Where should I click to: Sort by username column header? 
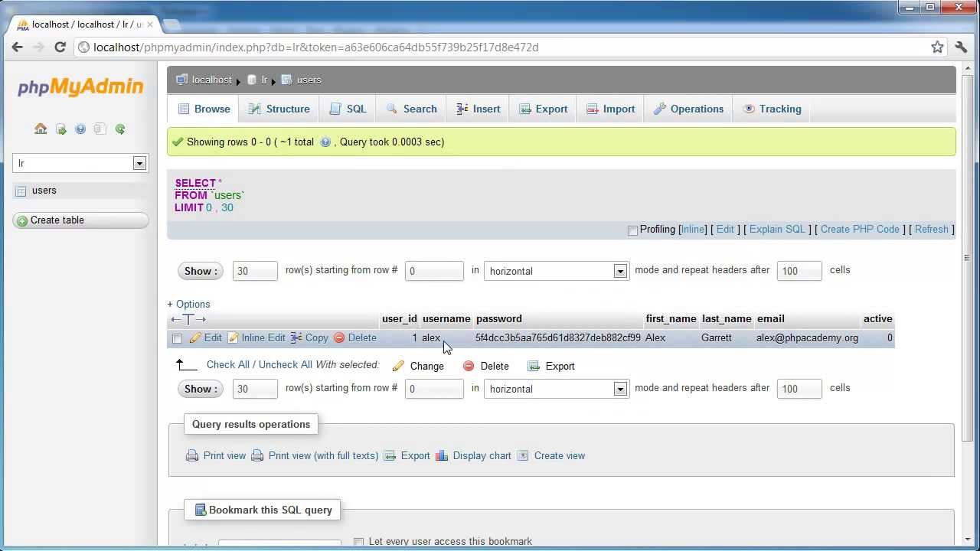(x=446, y=318)
